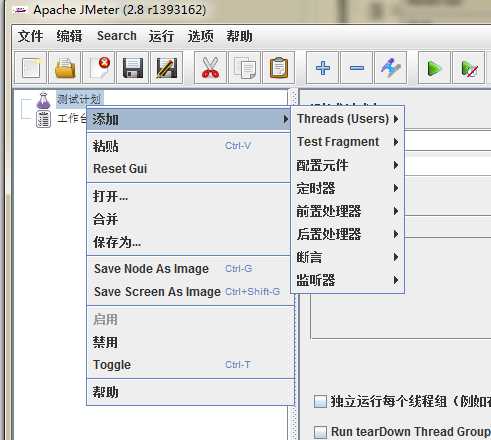The height and width of the screenshot is (440, 491).
Task: Choose Toggle in context menu
Action: 189,365
